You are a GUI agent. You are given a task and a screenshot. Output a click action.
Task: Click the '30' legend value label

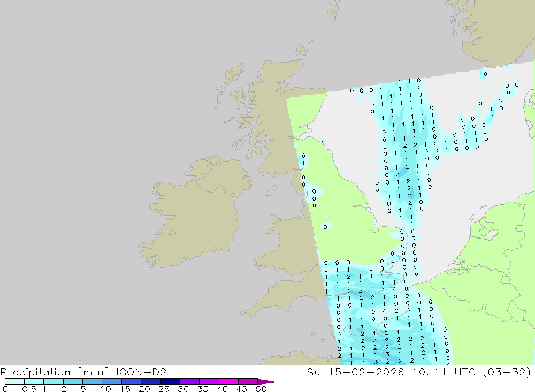[184, 389]
